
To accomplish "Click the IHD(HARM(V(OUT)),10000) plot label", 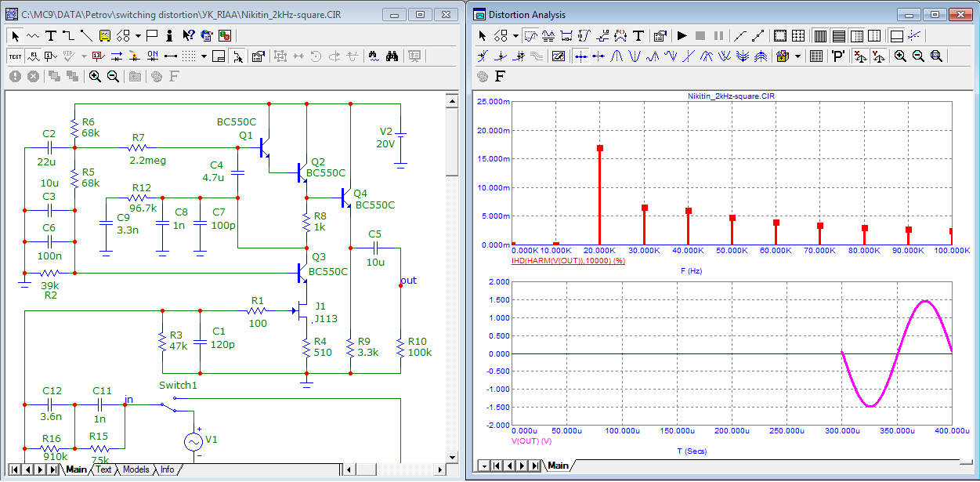I will pos(567,259).
